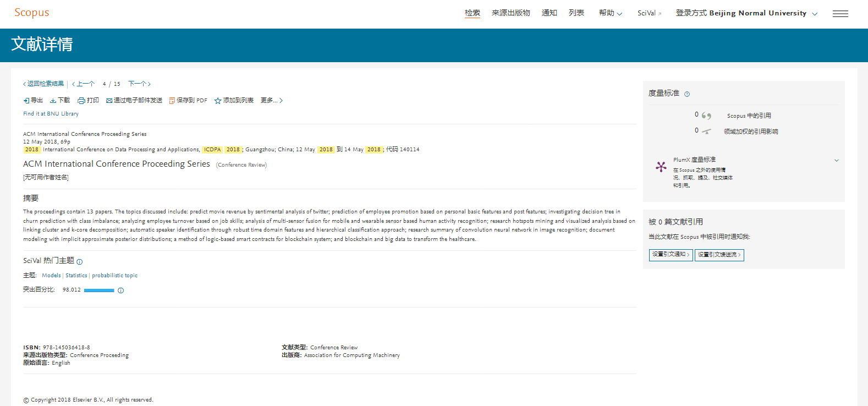
Task: Open the 通知 alerts menu item
Action: [x=549, y=13]
